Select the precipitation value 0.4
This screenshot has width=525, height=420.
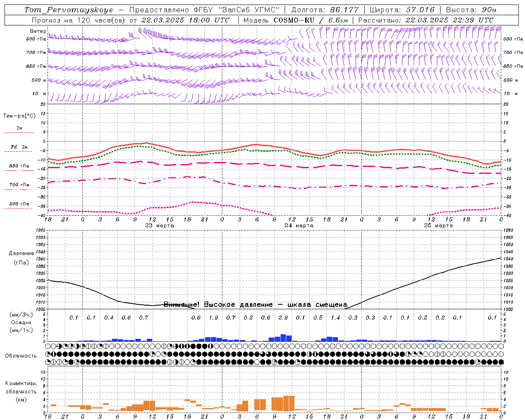109,318
